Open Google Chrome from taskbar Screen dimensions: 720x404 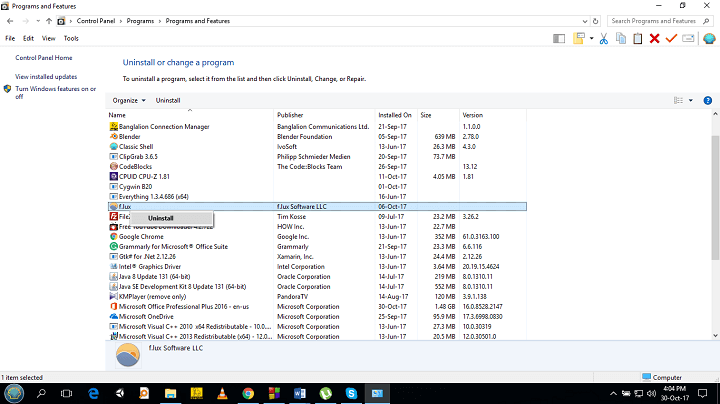click(x=248, y=393)
